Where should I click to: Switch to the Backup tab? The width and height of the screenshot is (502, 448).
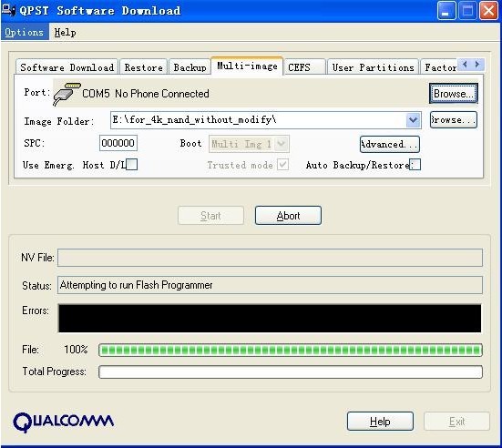tap(190, 67)
